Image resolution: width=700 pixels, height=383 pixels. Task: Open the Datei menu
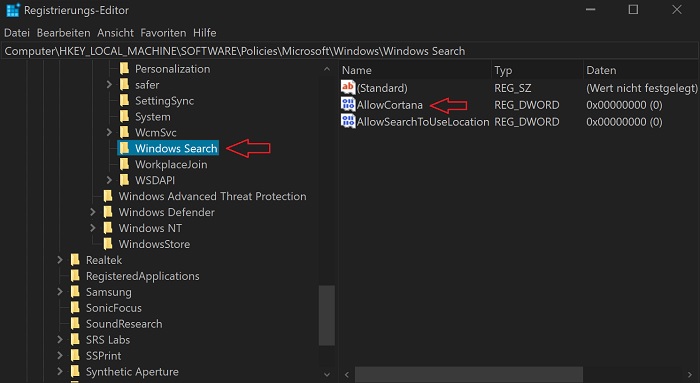point(17,33)
